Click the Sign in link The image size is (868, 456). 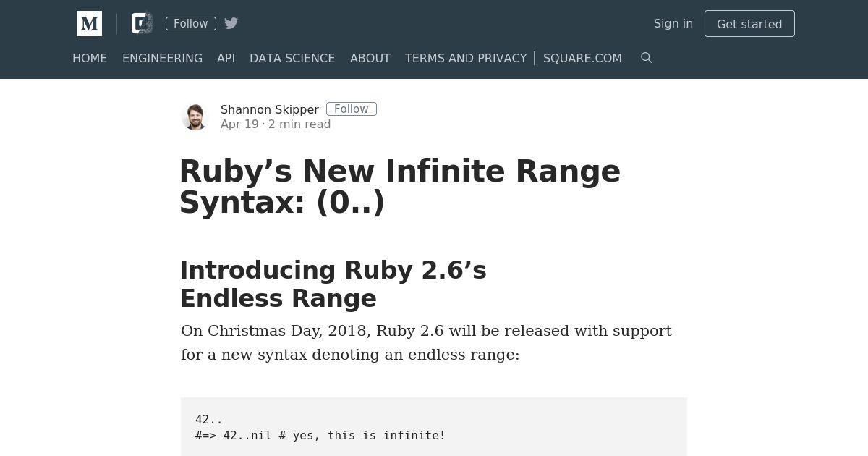click(673, 23)
